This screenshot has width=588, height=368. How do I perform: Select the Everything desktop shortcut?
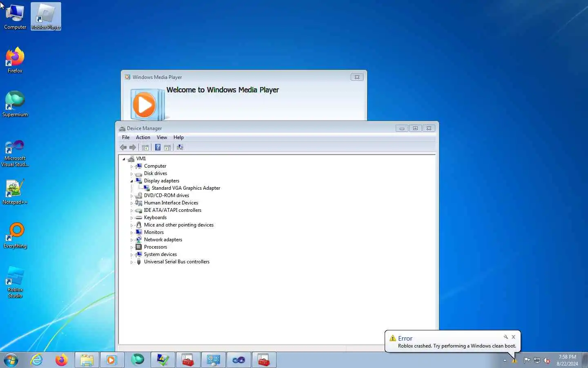click(x=15, y=236)
